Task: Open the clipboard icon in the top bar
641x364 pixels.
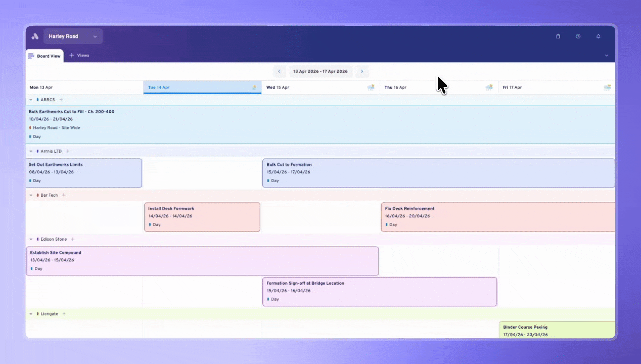Action: [x=558, y=36]
